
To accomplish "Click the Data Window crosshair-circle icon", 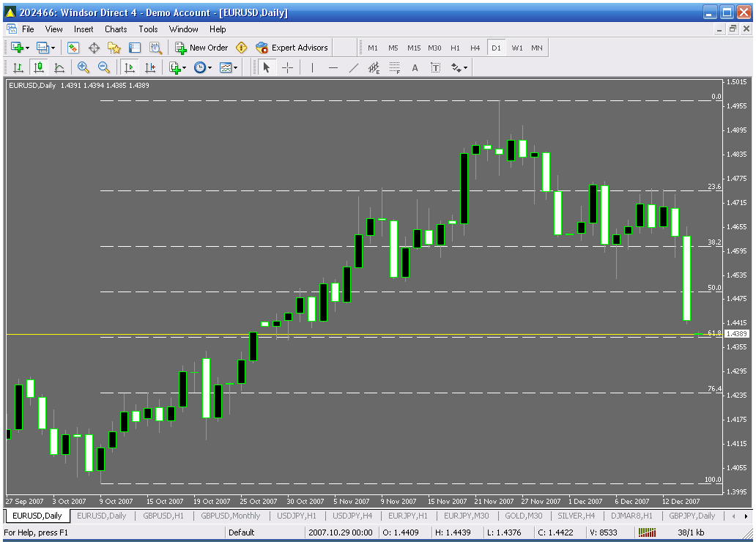I will pyautogui.click(x=94, y=48).
